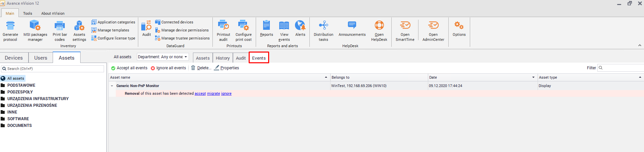
Task: Switch to the History tab
Action: [x=222, y=58]
